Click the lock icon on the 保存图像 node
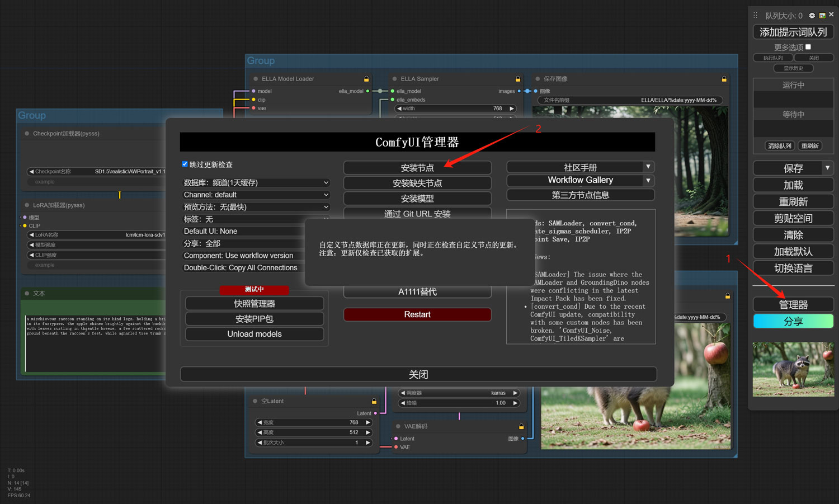Image resolution: width=839 pixels, height=504 pixels. (x=724, y=79)
